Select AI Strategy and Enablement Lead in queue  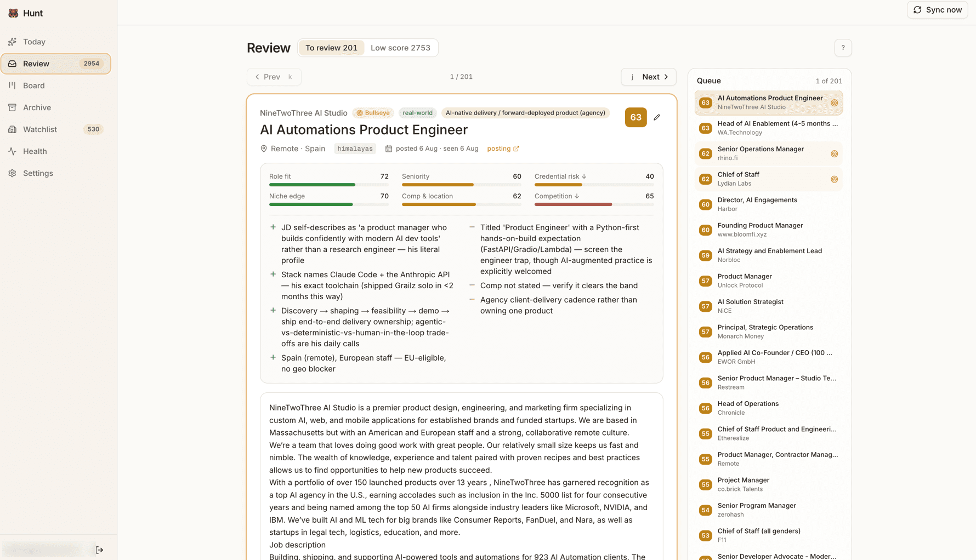pos(769,255)
